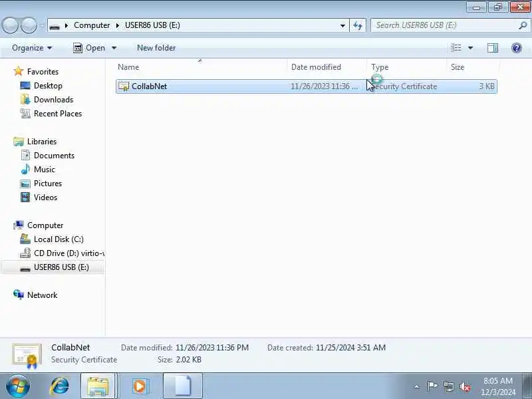Select Libraries in the navigation pane
This screenshot has height=399, width=532.
(x=42, y=142)
